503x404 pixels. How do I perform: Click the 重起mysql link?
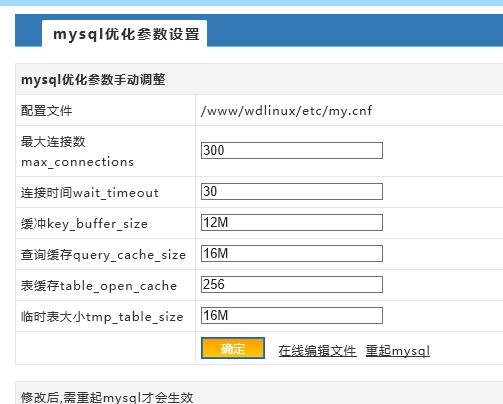coord(398,351)
